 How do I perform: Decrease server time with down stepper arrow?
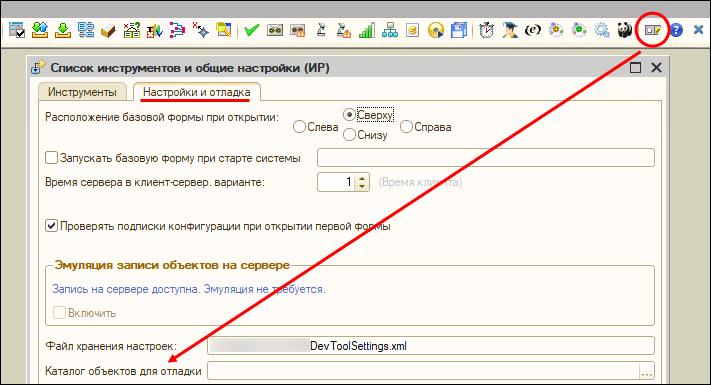point(362,186)
